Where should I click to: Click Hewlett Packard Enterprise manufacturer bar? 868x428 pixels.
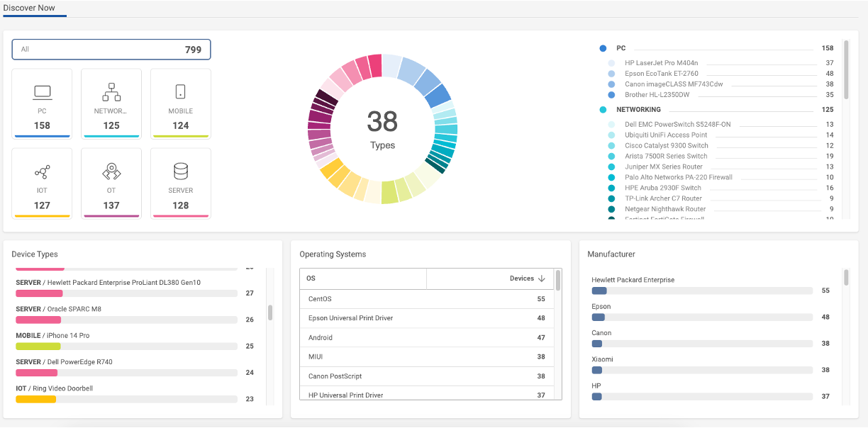[599, 291]
